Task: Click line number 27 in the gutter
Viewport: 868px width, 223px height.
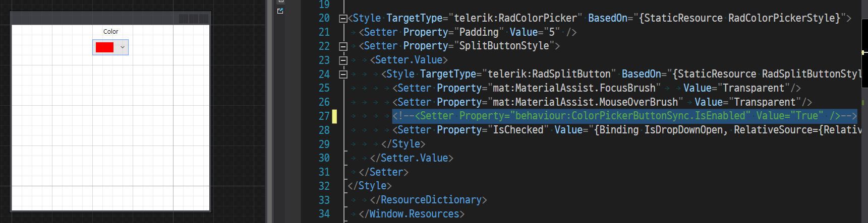Action: coord(324,116)
